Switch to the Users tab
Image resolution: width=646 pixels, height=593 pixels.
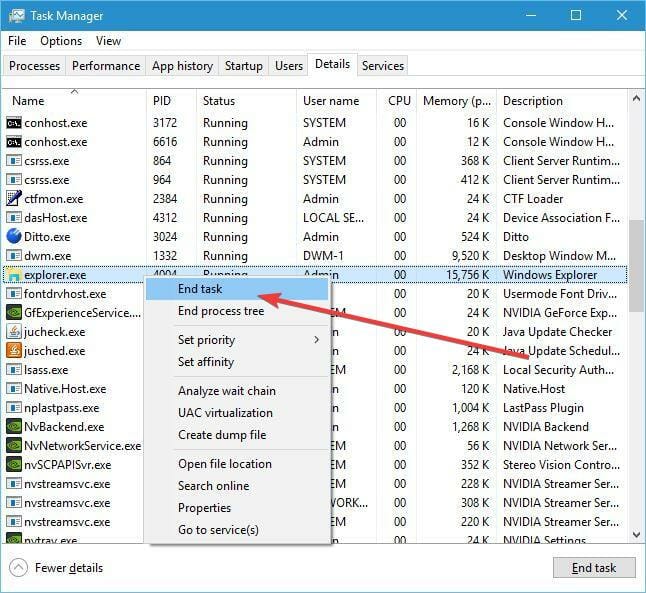coord(289,66)
